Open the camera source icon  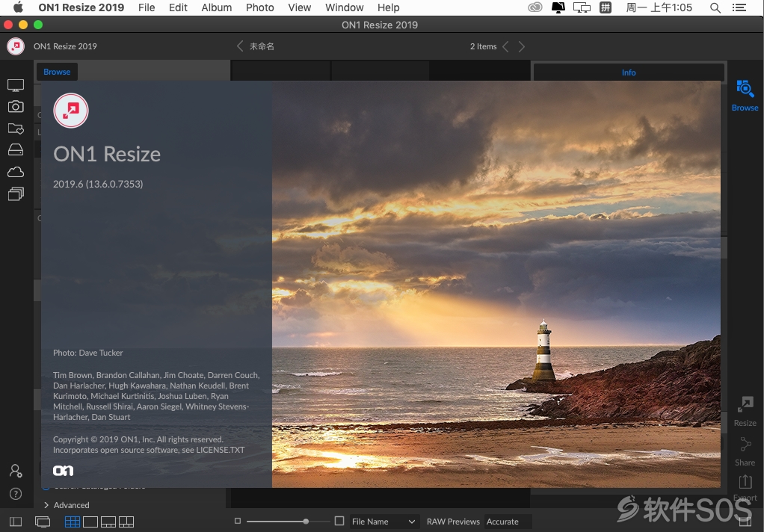tap(16, 107)
